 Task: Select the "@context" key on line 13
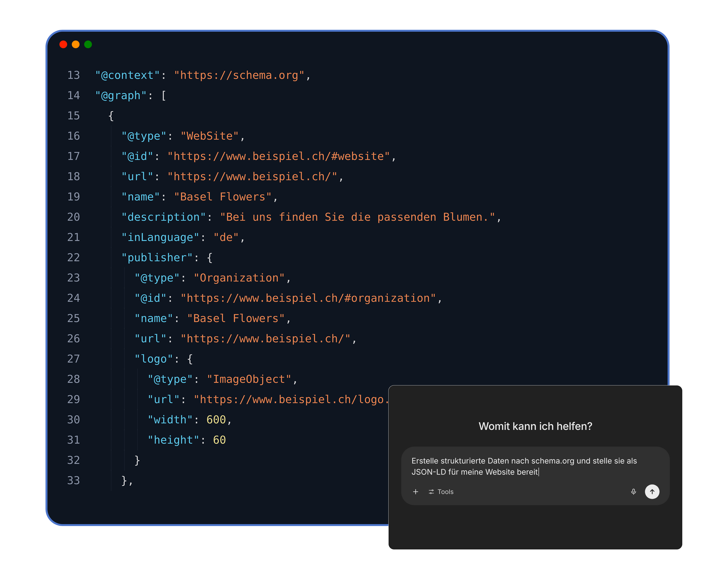(x=127, y=75)
